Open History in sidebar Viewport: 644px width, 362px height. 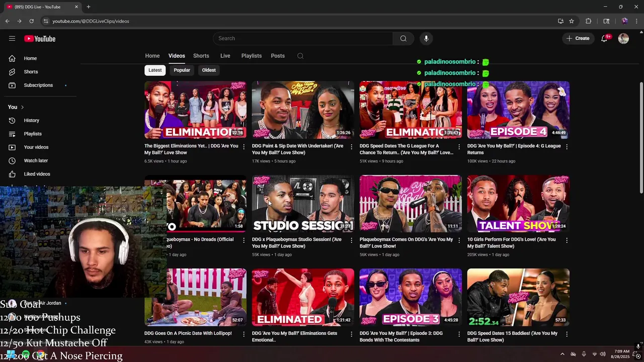pyautogui.click(x=31, y=120)
